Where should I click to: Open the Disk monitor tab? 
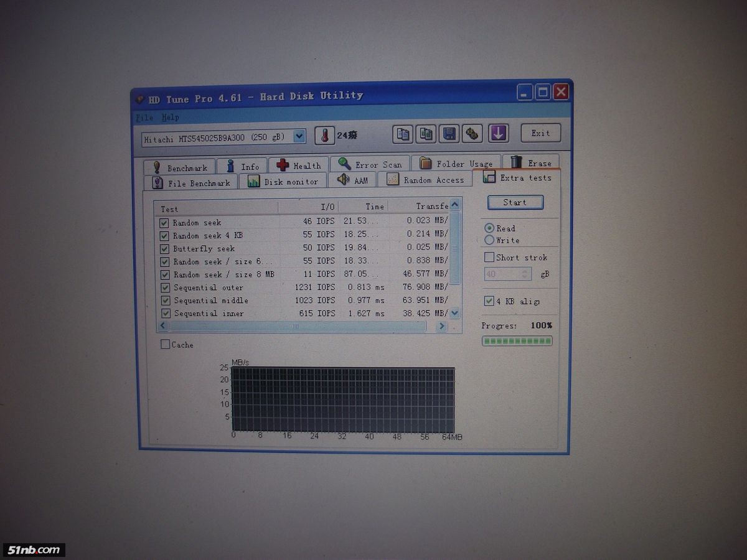point(283,182)
